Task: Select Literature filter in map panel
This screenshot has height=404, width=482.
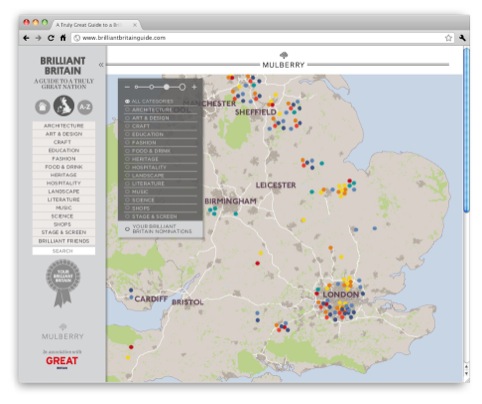Action: pyautogui.click(x=161, y=184)
